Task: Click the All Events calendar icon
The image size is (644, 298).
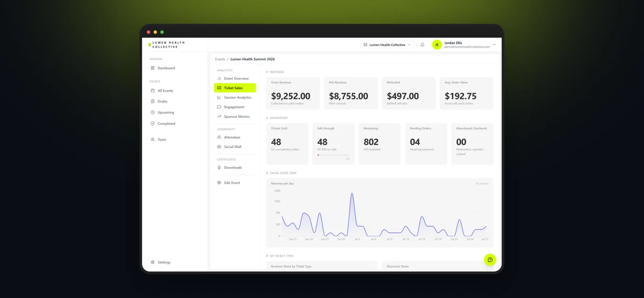Action: 152,90
